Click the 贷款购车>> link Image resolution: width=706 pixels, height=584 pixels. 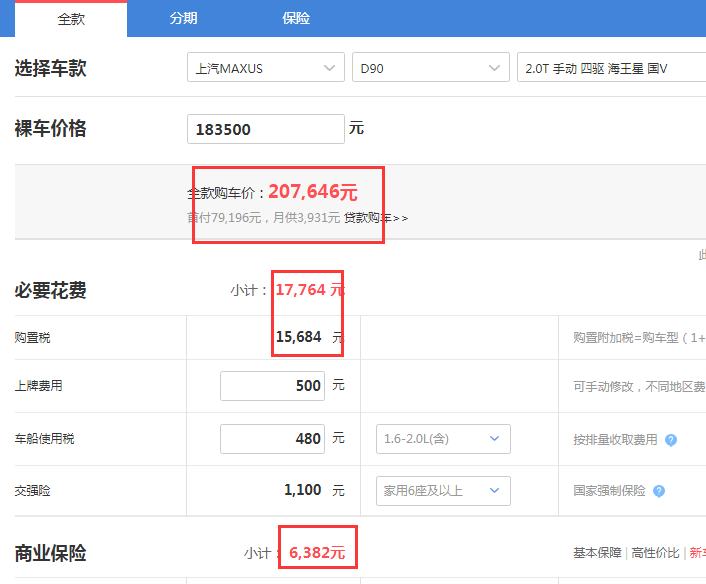pyautogui.click(x=376, y=218)
